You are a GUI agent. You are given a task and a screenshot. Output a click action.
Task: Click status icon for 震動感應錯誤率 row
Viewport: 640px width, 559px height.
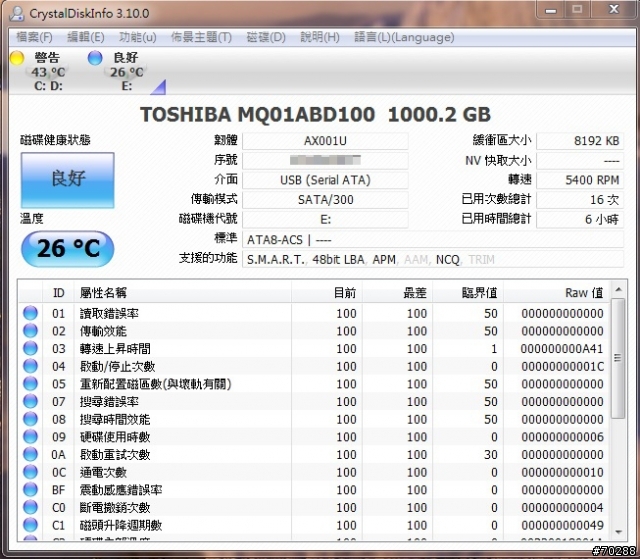coord(30,490)
